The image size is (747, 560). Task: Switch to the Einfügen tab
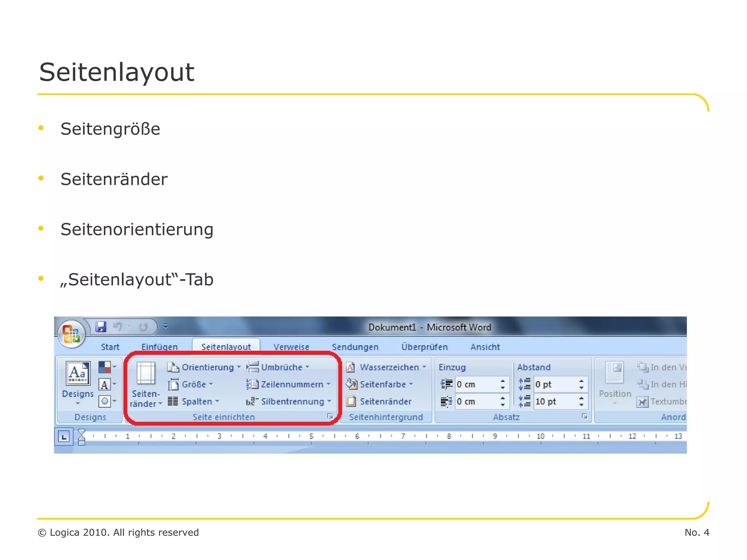point(159,347)
